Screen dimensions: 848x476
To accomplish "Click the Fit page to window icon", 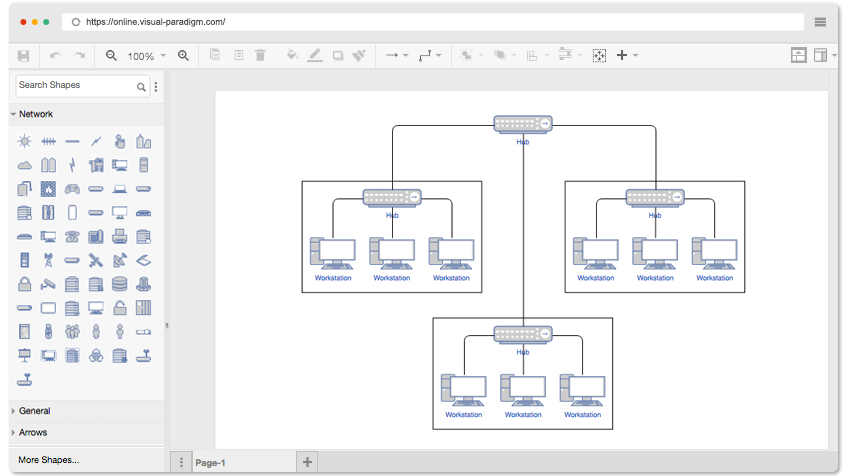I will pos(599,55).
